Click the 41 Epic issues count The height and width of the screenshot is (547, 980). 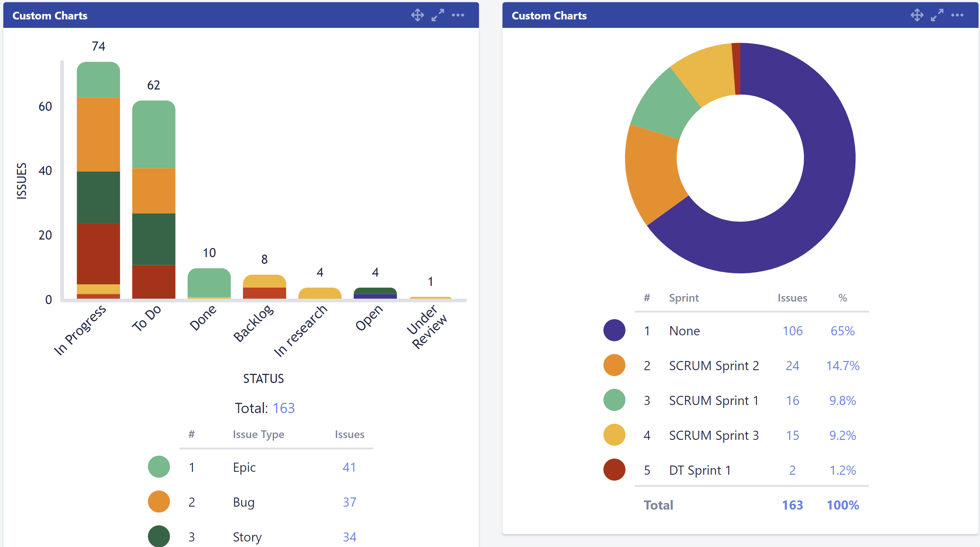(x=349, y=467)
